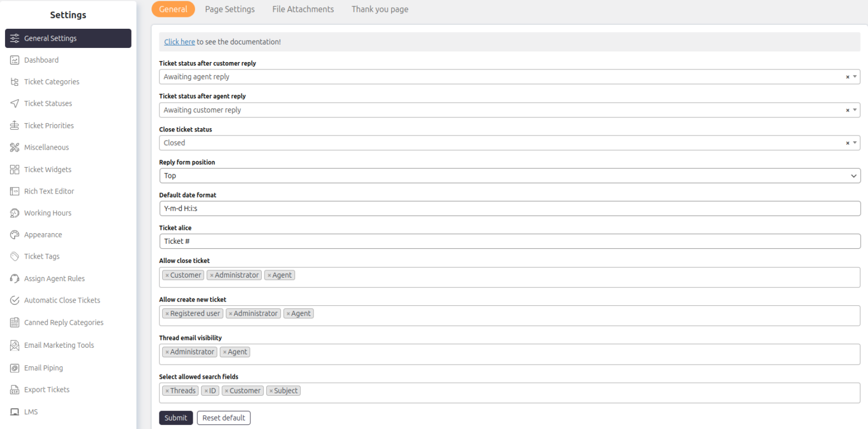Expand the Close ticket status dropdown

click(855, 143)
